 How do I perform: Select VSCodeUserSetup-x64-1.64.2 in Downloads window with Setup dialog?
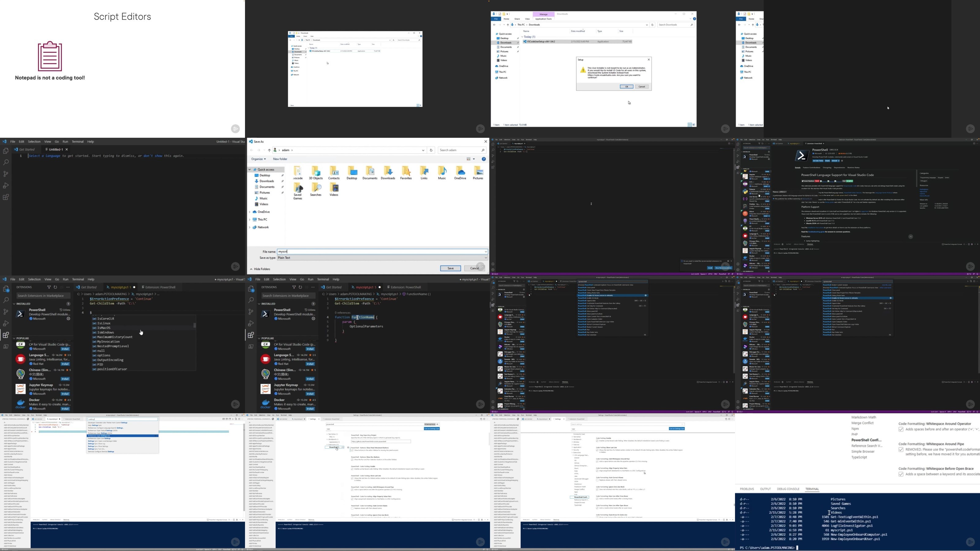578,41
